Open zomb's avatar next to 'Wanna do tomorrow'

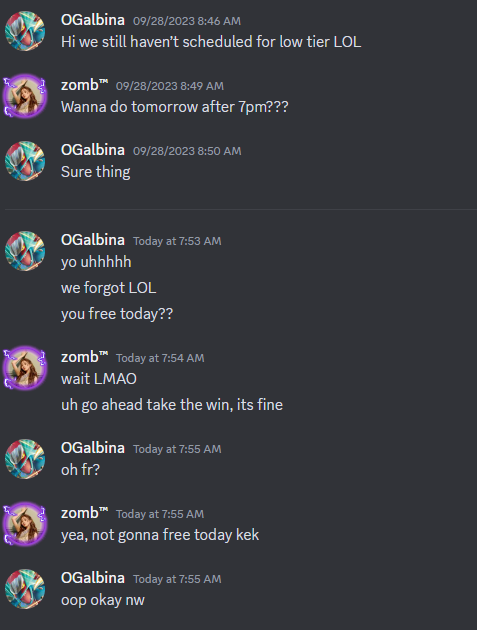25,96
